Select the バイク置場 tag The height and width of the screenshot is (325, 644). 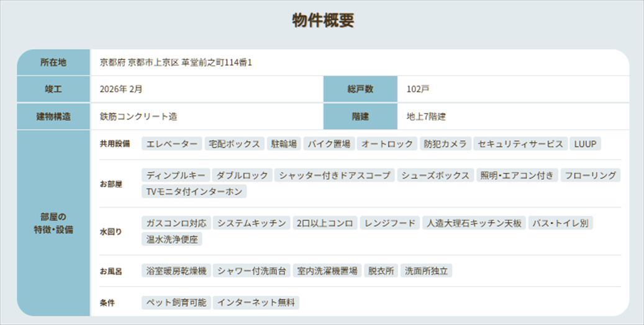click(329, 144)
